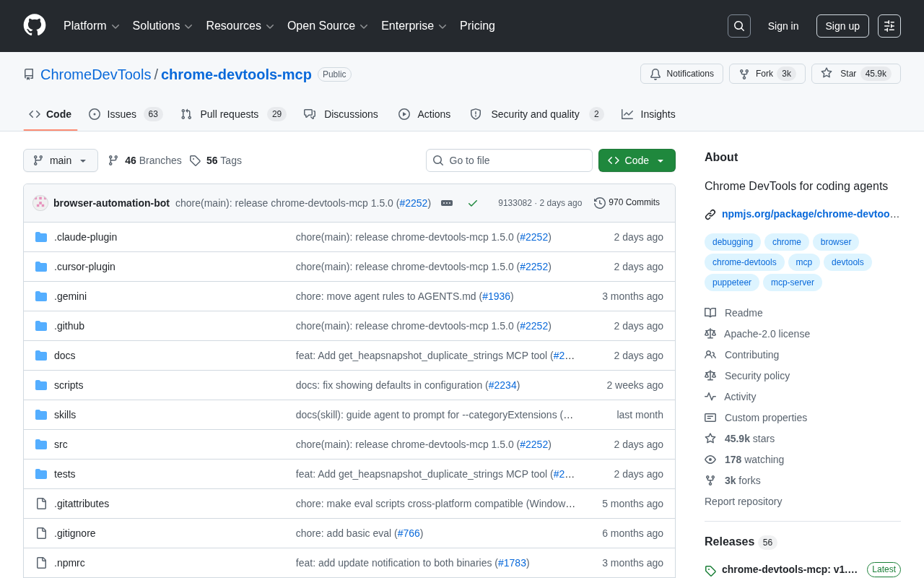The height and width of the screenshot is (578, 924).
Task: Click the Go to file search field
Action: coord(509,160)
